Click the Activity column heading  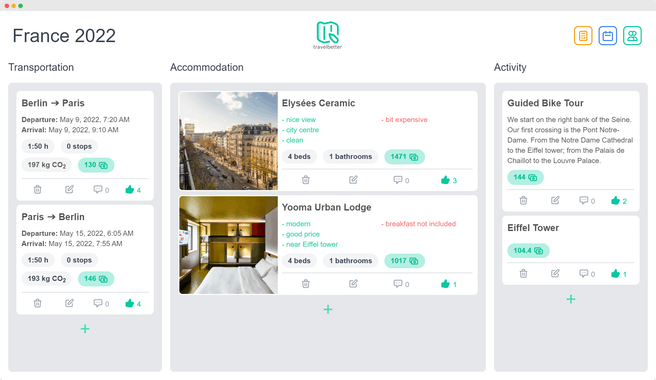[x=510, y=67]
